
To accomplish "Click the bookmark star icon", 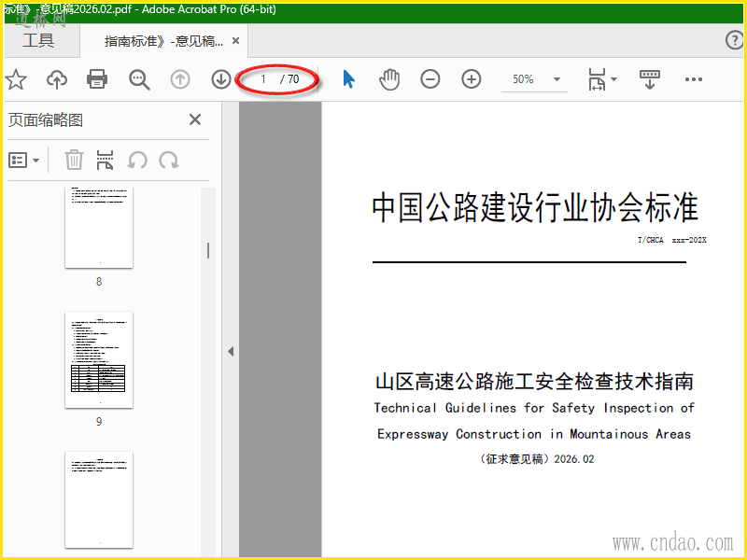I will click(x=16, y=79).
